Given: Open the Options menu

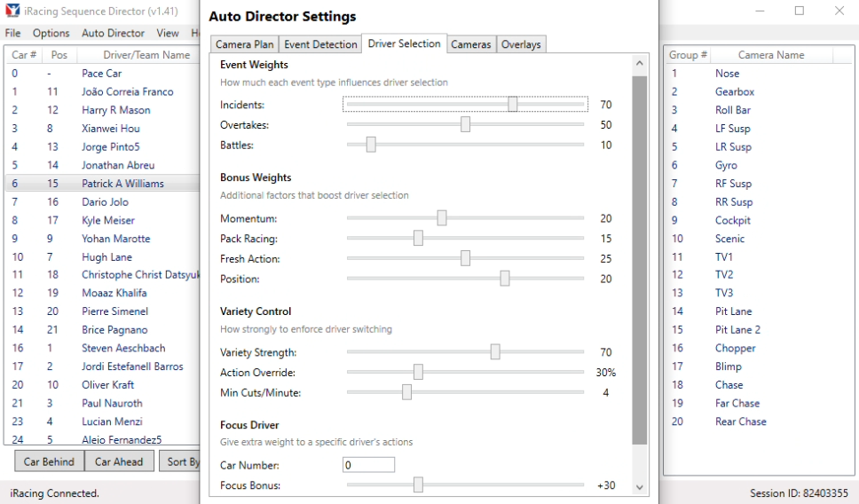Looking at the screenshot, I should click(x=51, y=33).
